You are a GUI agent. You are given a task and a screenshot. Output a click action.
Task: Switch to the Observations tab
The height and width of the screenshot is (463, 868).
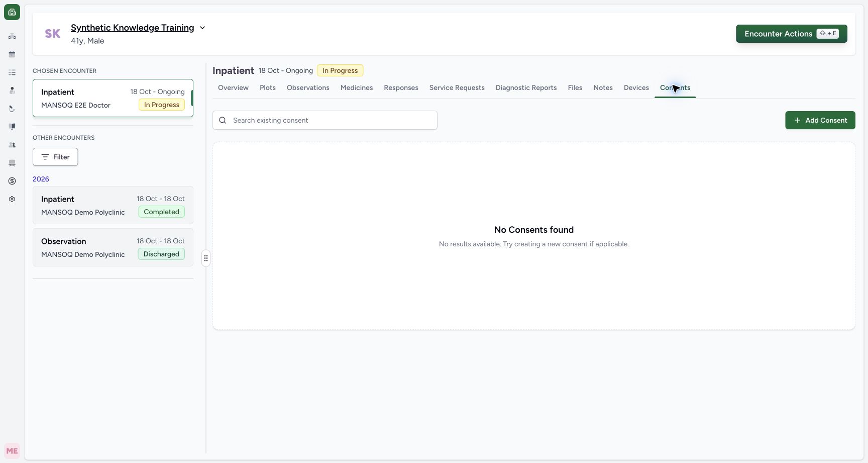pyautogui.click(x=308, y=87)
